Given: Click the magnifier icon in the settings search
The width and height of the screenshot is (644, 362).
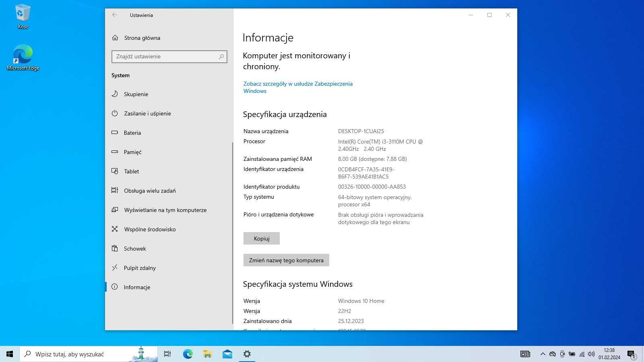Looking at the screenshot, I should [x=221, y=57].
